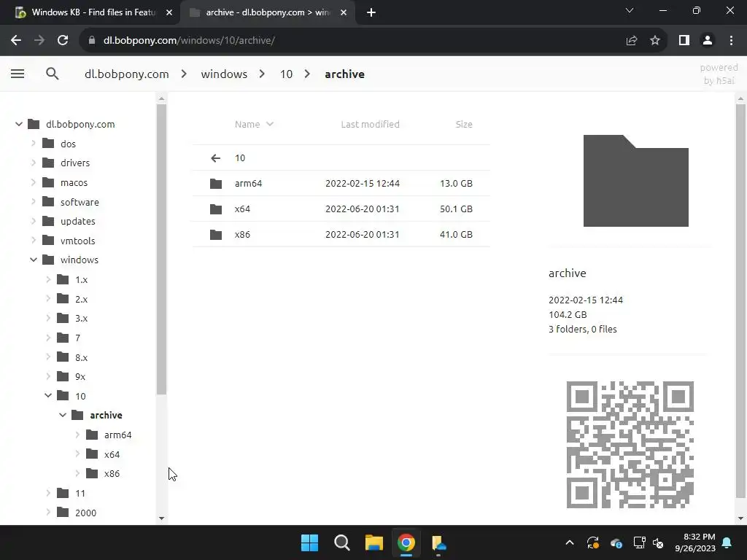Viewport: 747px width, 560px height.
Task: Open the hamburger sidebar menu
Action: (x=18, y=74)
